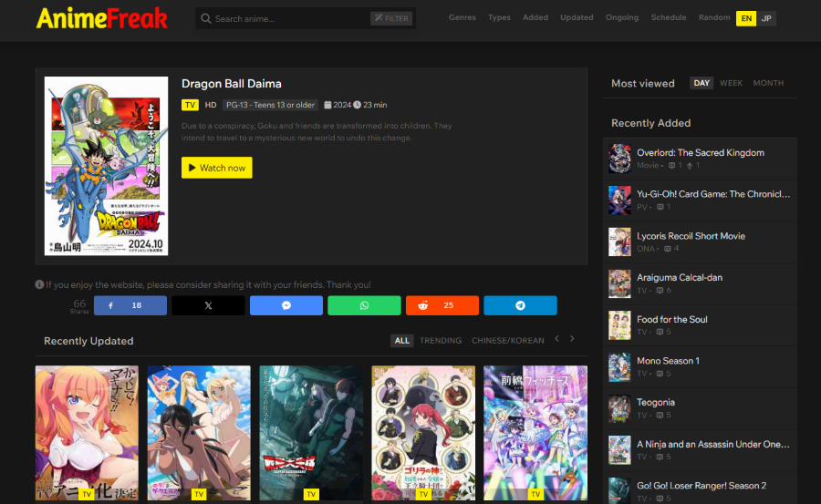Open the FILTER button in search bar
821x504 pixels.
[x=391, y=18]
